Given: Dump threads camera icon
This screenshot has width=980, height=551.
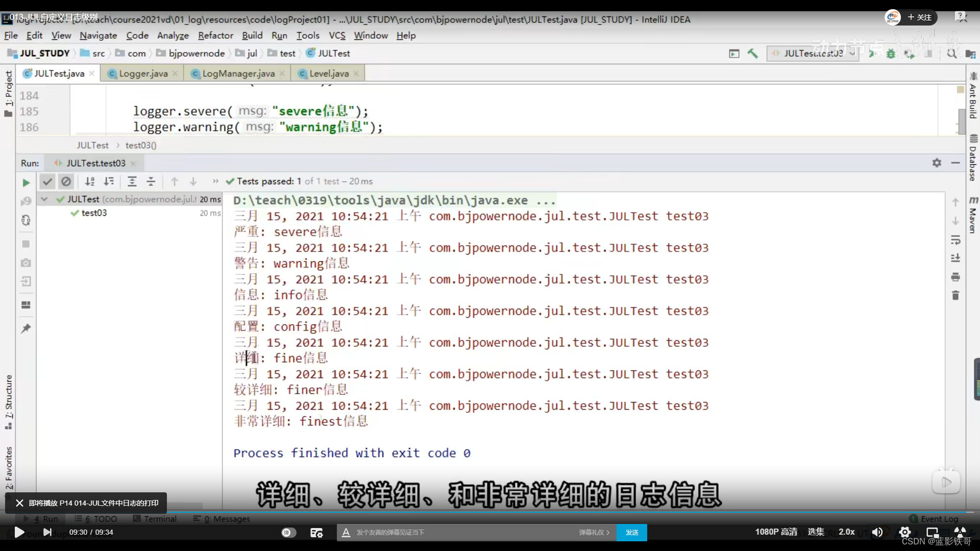Looking at the screenshot, I should 26,263.
